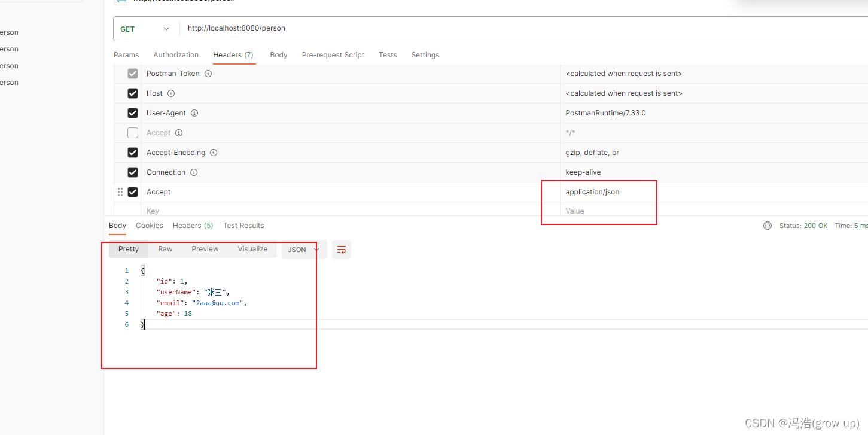Screen dimensions: 868x435
Task: Switch response view to Preview
Action: click(x=205, y=249)
